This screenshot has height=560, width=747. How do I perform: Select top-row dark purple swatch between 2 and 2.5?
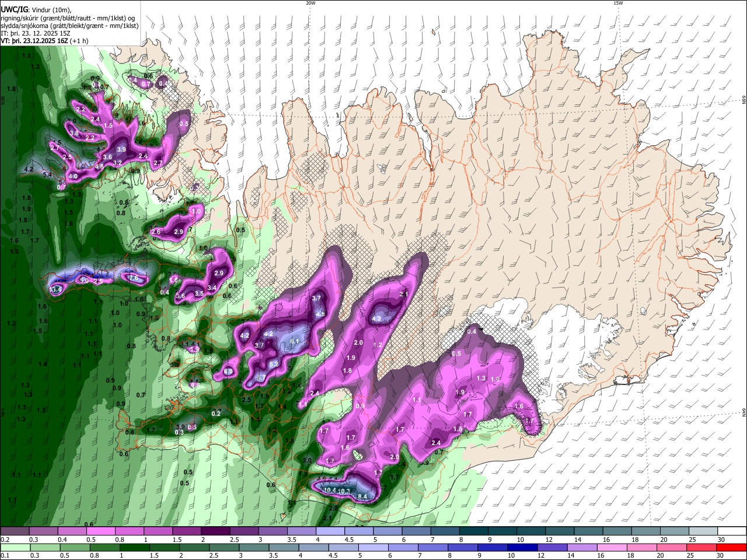215,531
